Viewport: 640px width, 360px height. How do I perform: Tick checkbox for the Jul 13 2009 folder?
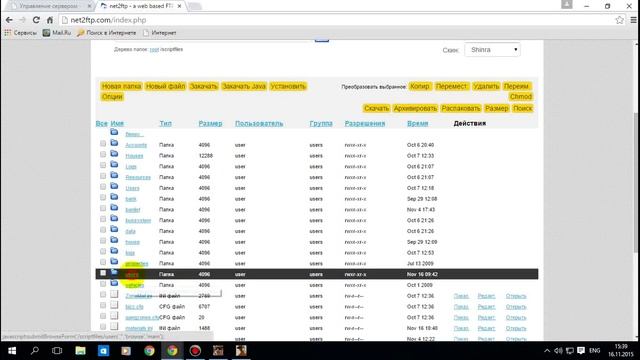(x=103, y=262)
